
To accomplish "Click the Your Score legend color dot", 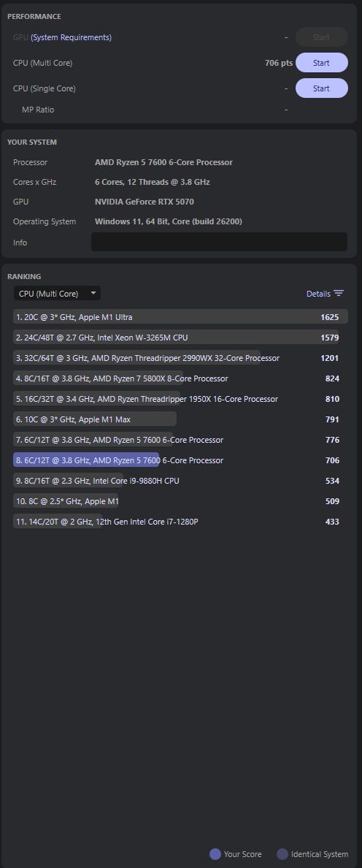I will 215,854.
